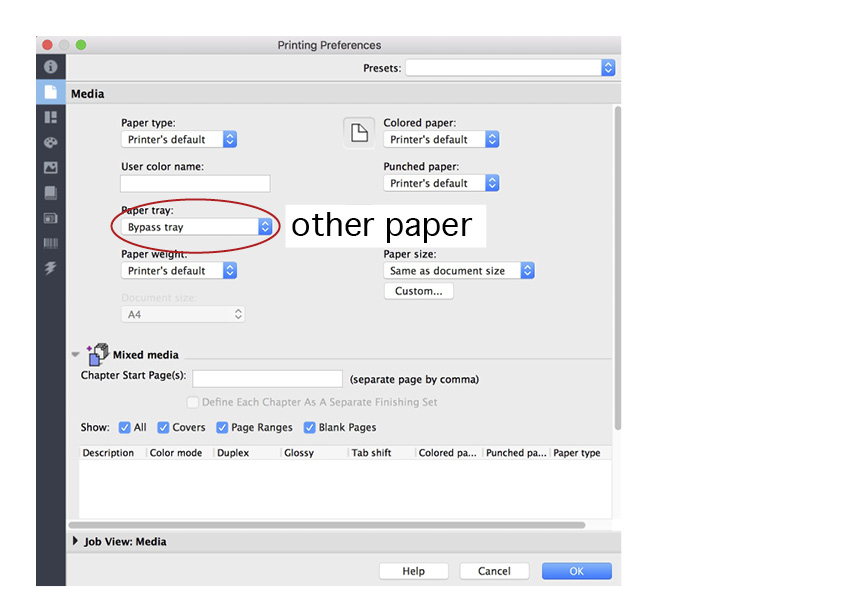Open the Color palette sidebar icon

point(50,142)
